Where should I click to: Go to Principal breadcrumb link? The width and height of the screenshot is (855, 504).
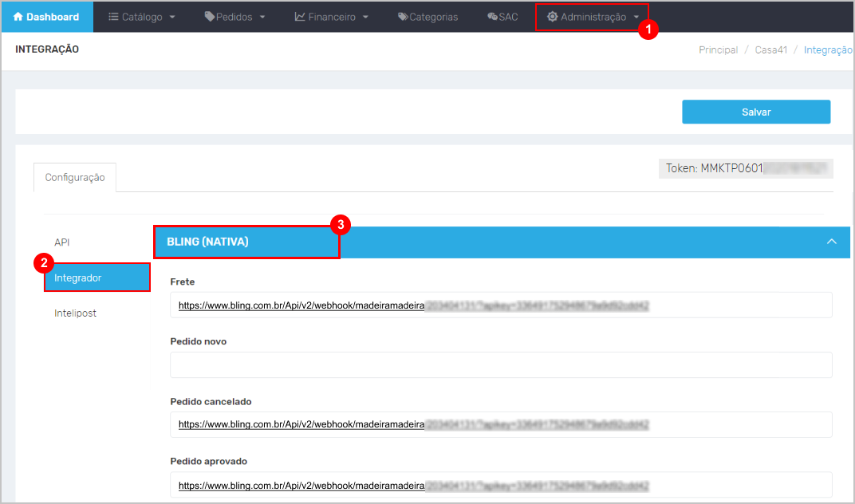tap(718, 49)
